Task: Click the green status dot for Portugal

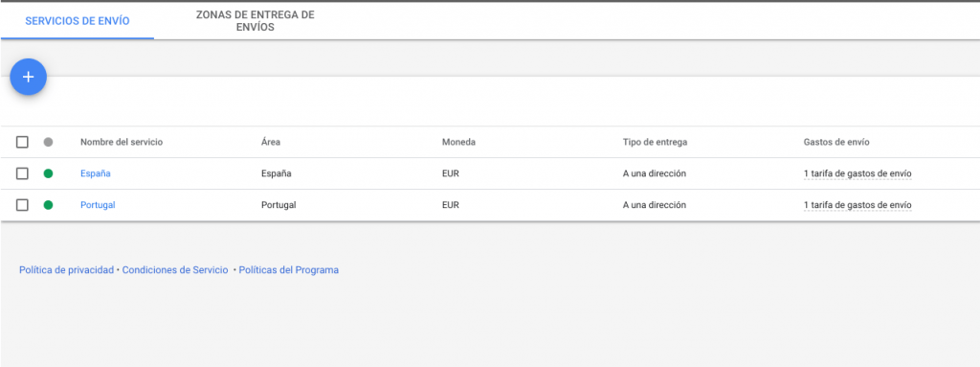Action: click(48, 205)
